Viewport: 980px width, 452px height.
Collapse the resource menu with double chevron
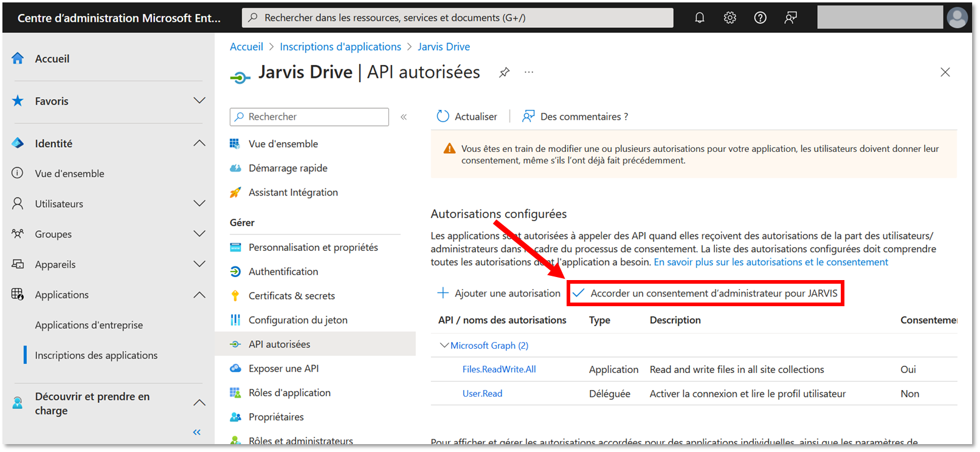(x=404, y=117)
